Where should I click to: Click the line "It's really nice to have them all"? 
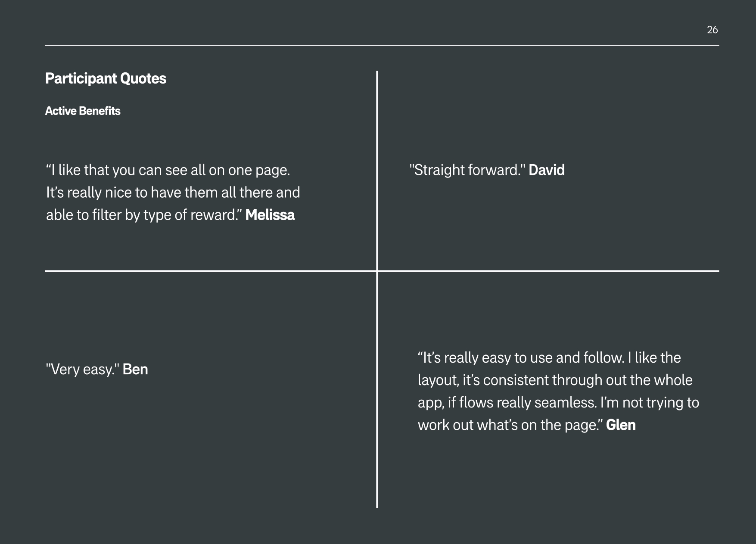[173, 193]
